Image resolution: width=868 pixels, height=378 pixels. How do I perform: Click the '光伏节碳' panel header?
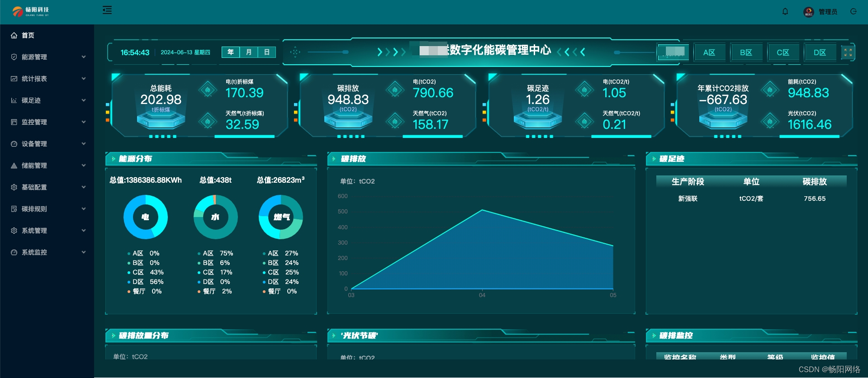481,335
